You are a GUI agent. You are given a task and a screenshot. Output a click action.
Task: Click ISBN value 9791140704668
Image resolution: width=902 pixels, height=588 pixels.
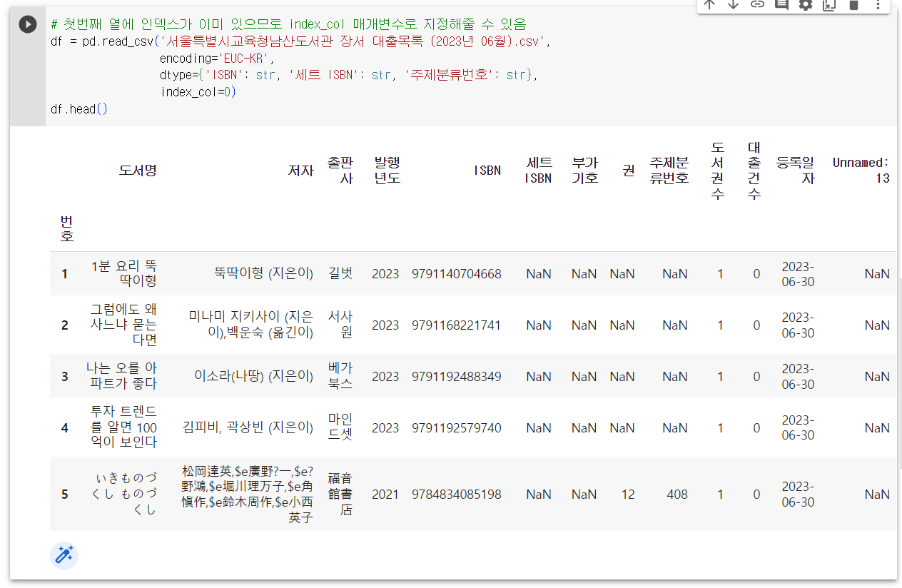tap(457, 274)
